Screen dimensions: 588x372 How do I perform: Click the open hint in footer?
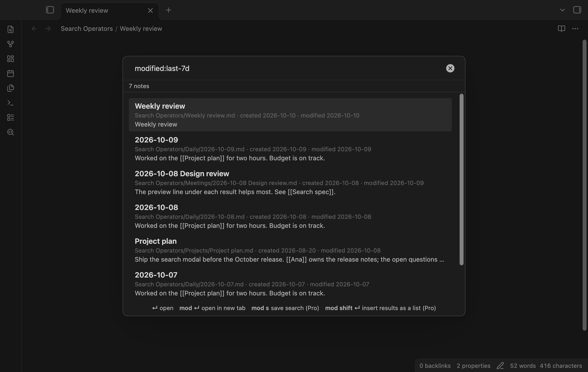click(163, 308)
